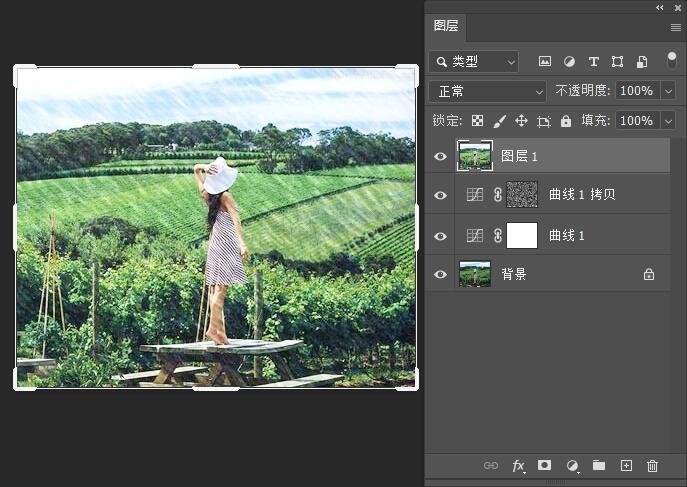Delete layer with trash icon
Viewport: 687px width, 487px height.
click(652, 466)
